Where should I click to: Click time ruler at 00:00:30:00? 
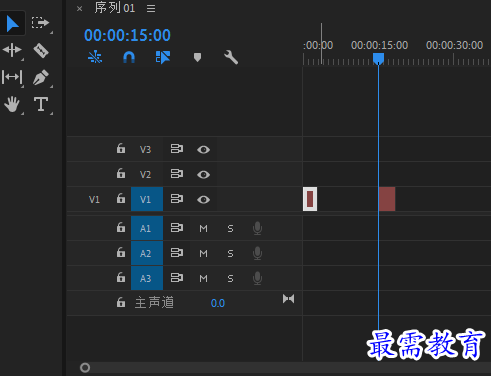click(454, 46)
